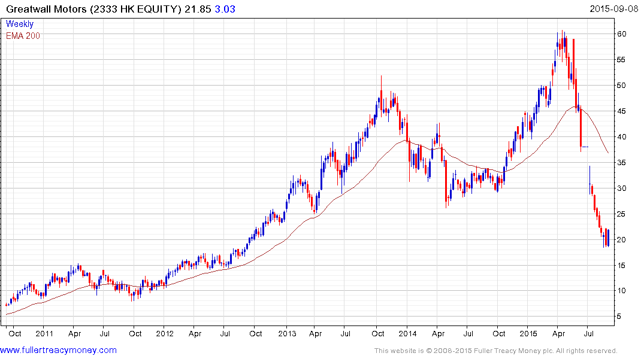
Task: Click the x-axis label 2013
Action: click(287, 333)
